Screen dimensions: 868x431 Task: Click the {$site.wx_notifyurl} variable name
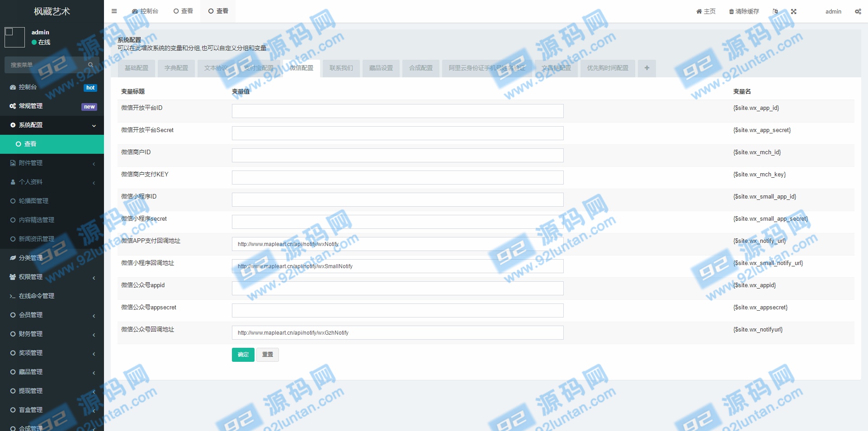click(x=758, y=329)
